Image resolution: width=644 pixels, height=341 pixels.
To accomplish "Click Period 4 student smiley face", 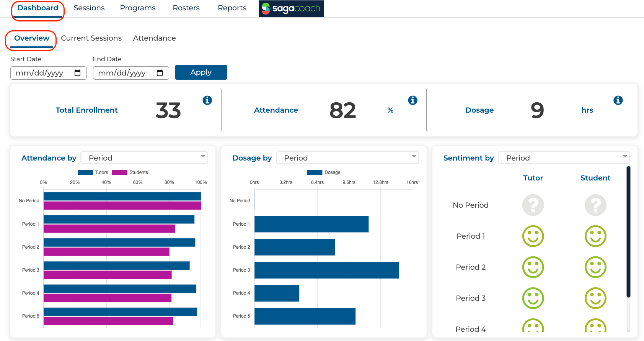I will 595,325.
